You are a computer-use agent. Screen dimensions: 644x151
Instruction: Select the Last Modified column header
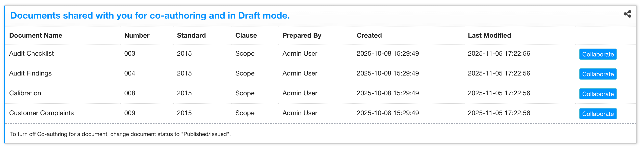[x=489, y=35]
